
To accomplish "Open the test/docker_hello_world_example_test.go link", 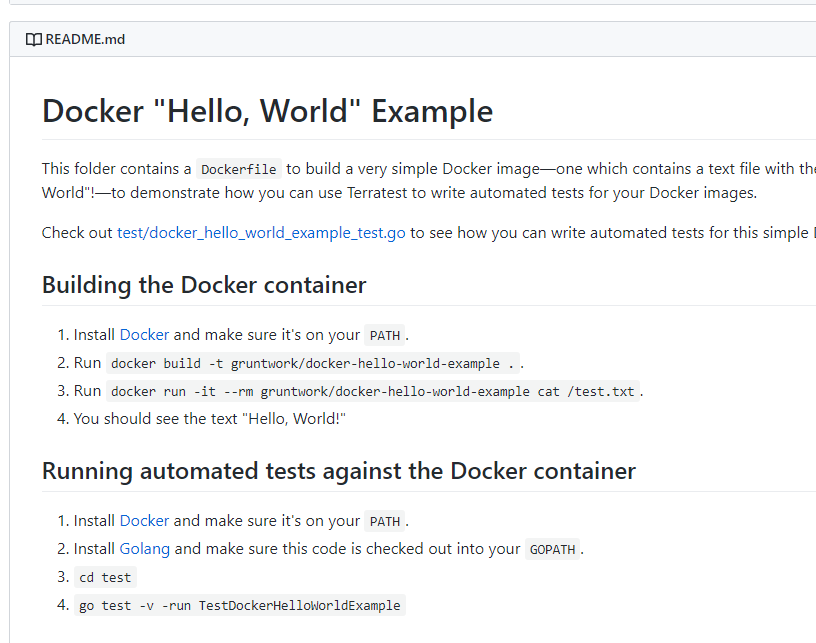I will [261, 233].
